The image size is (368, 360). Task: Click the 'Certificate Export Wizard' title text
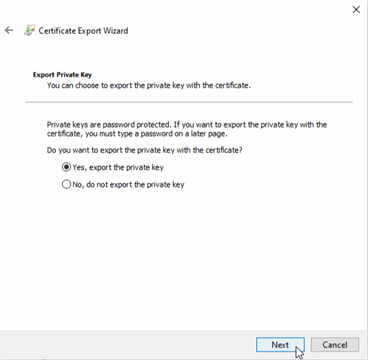(x=83, y=31)
